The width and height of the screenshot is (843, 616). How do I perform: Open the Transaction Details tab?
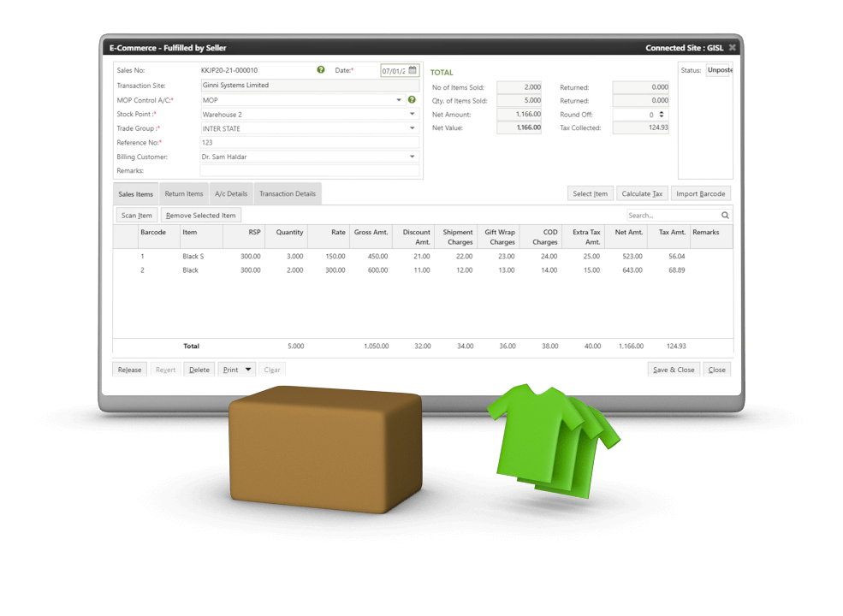pos(288,193)
